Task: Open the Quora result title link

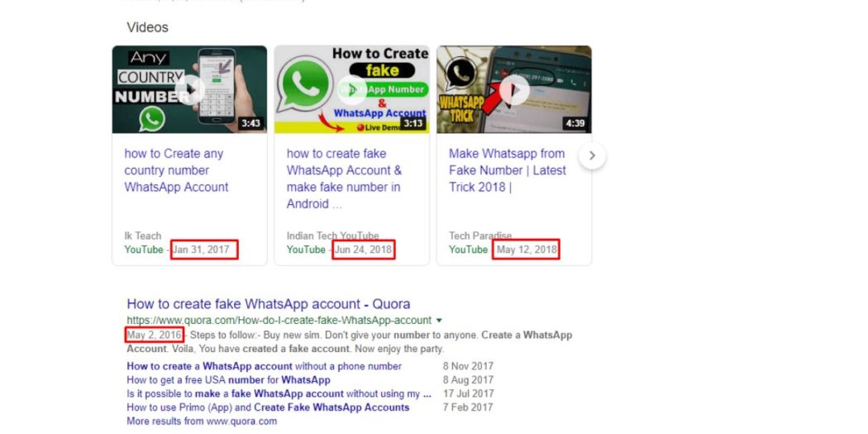Action: click(x=269, y=304)
